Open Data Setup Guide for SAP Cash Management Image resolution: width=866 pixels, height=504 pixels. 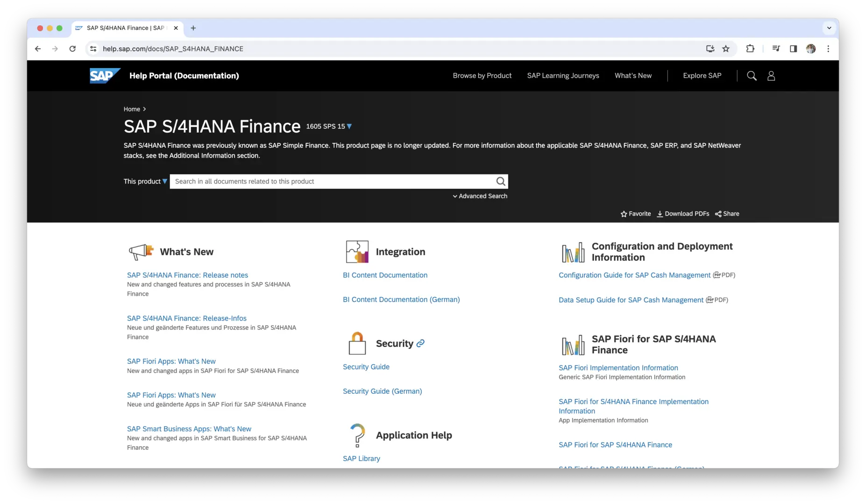[x=631, y=300]
